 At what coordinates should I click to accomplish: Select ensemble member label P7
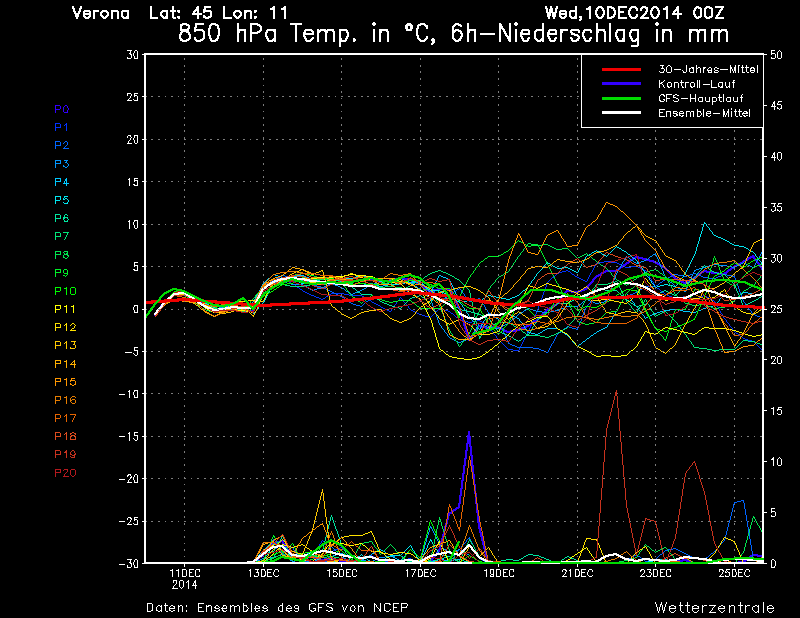tap(62, 236)
